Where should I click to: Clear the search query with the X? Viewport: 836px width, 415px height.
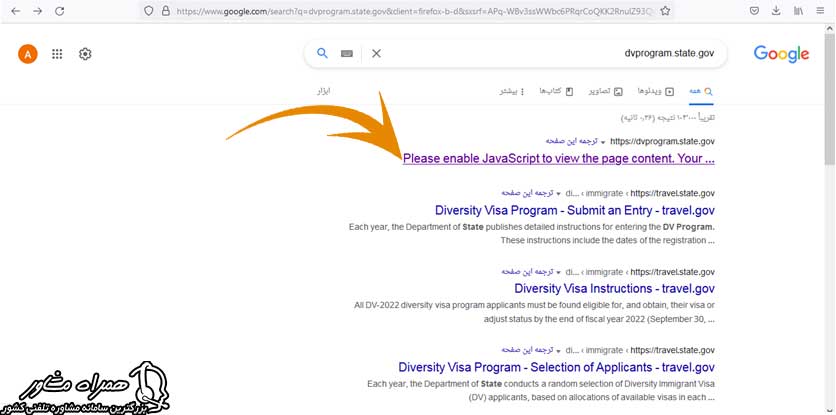(376, 53)
